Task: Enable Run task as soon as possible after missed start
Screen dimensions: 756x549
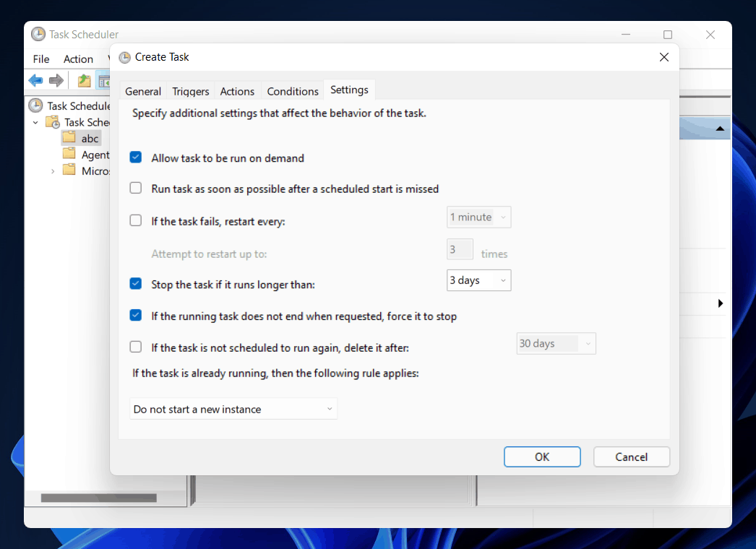Action: point(135,188)
